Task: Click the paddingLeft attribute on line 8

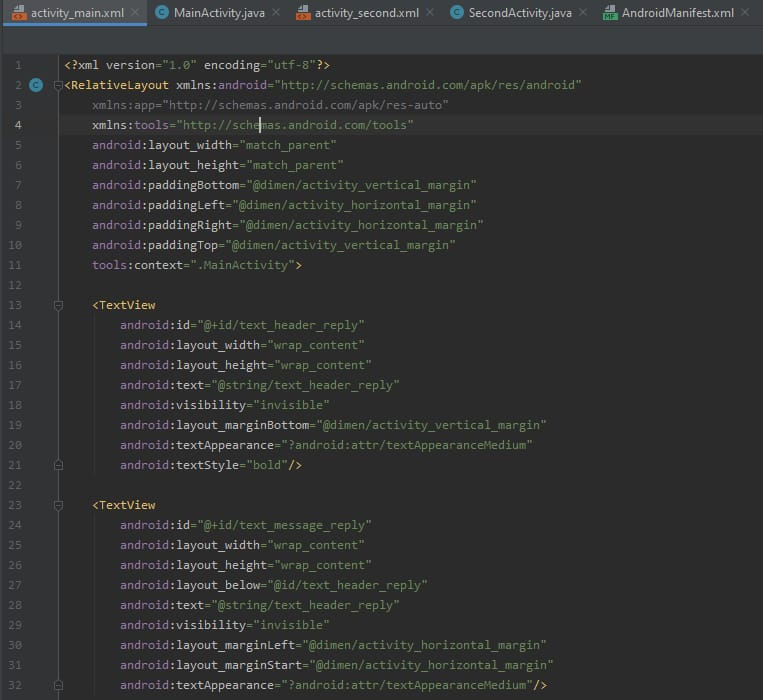Action: (x=159, y=205)
